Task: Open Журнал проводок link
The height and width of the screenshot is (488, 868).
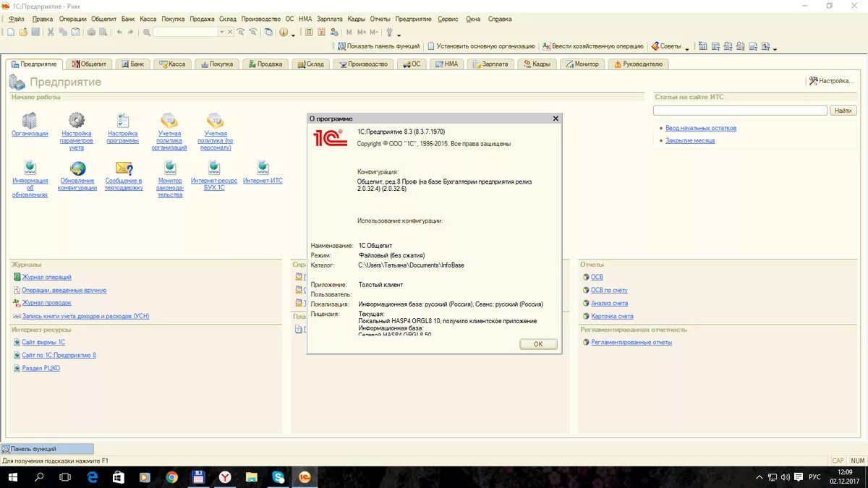Action: 46,303
